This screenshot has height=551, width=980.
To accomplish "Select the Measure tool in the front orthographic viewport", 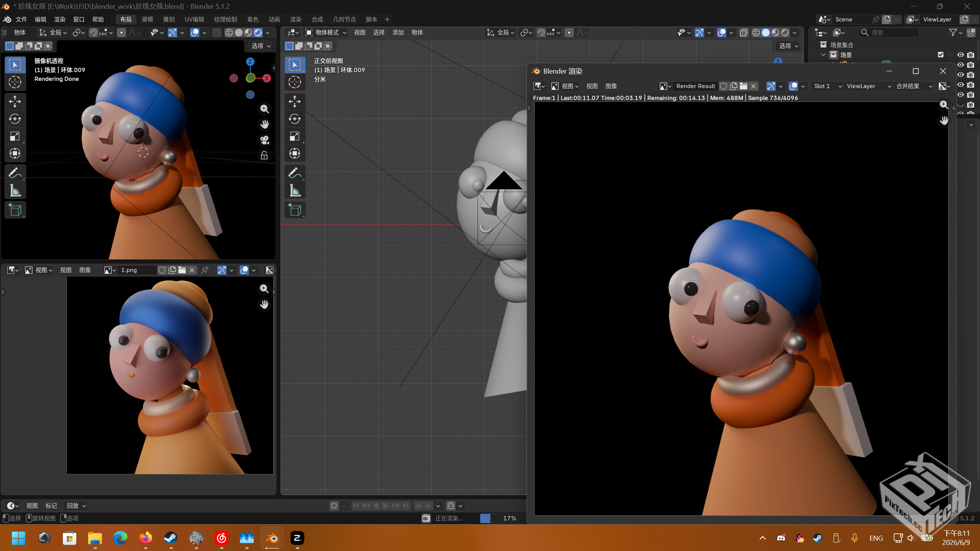I will pos(295,190).
